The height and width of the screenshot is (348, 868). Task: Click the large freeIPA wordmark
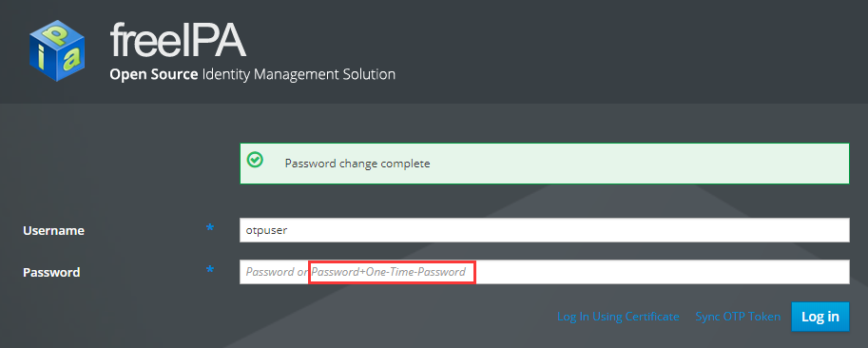pos(178,41)
